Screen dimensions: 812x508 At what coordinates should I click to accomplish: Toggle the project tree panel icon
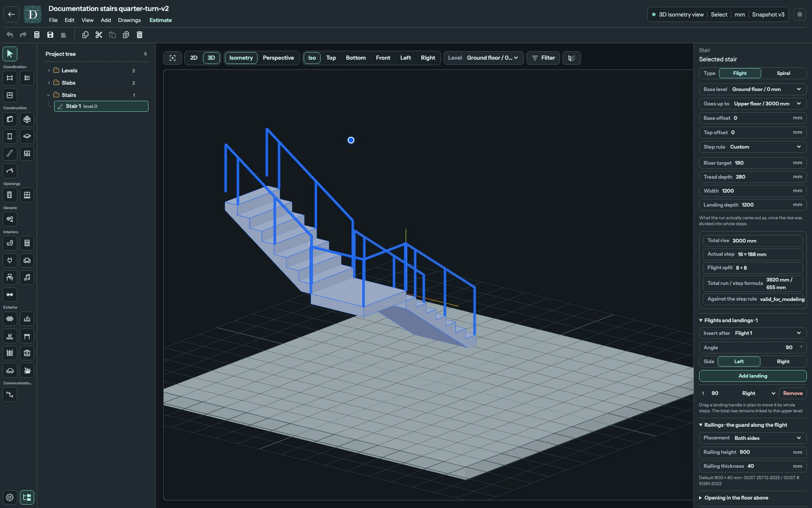(27, 497)
